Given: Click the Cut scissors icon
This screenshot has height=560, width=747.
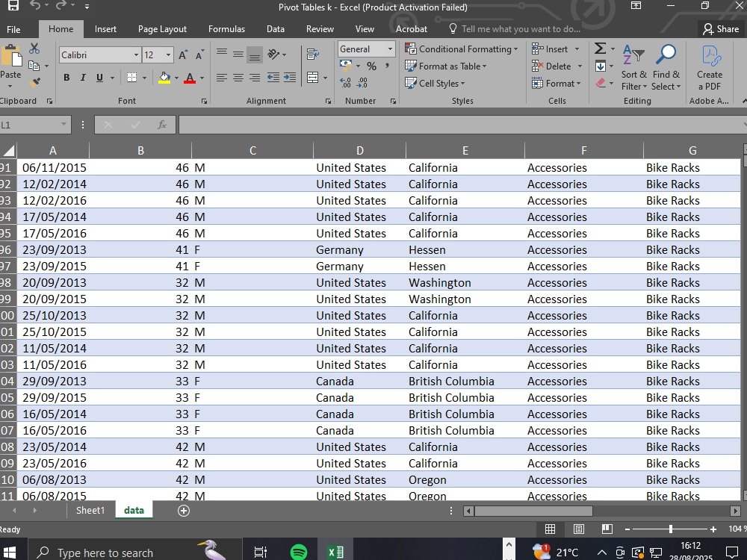Looking at the screenshot, I should 34,49.
